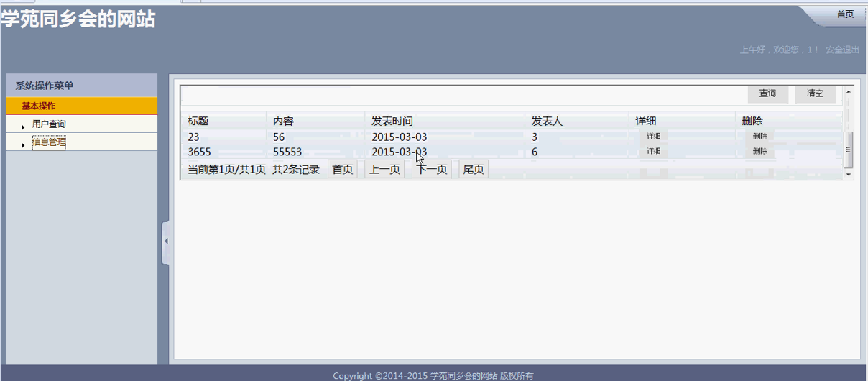The image size is (868, 381).
Task: Click the 详细 column header
Action: pyautogui.click(x=646, y=121)
